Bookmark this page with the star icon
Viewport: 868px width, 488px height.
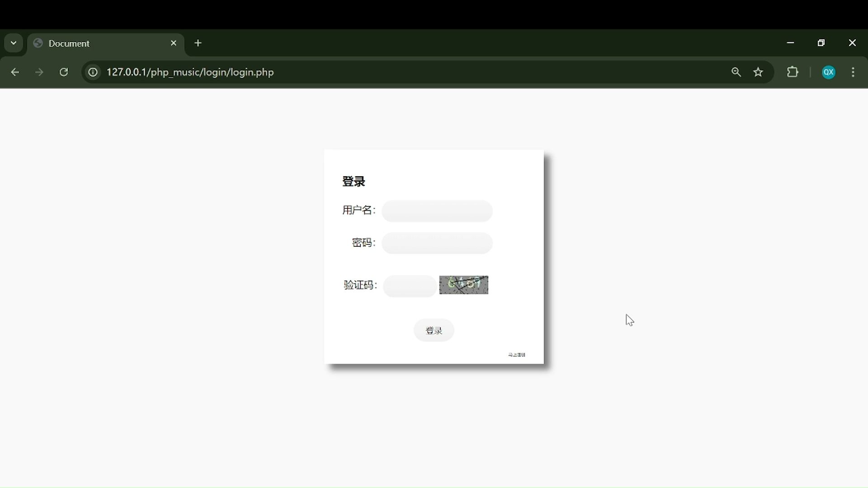click(758, 72)
